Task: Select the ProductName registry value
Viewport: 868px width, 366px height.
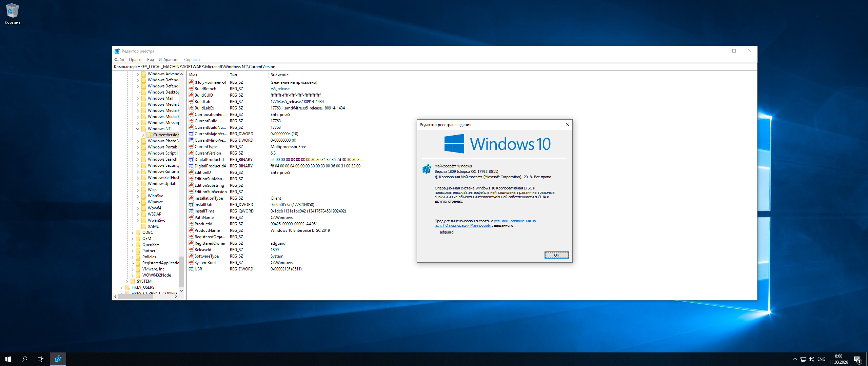Action: tap(207, 230)
